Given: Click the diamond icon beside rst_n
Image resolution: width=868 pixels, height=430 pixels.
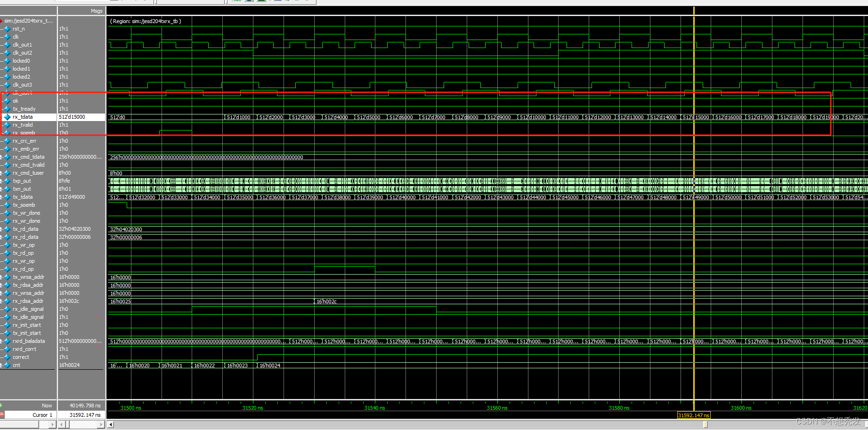Looking at the screenshot, I should 8,29.
